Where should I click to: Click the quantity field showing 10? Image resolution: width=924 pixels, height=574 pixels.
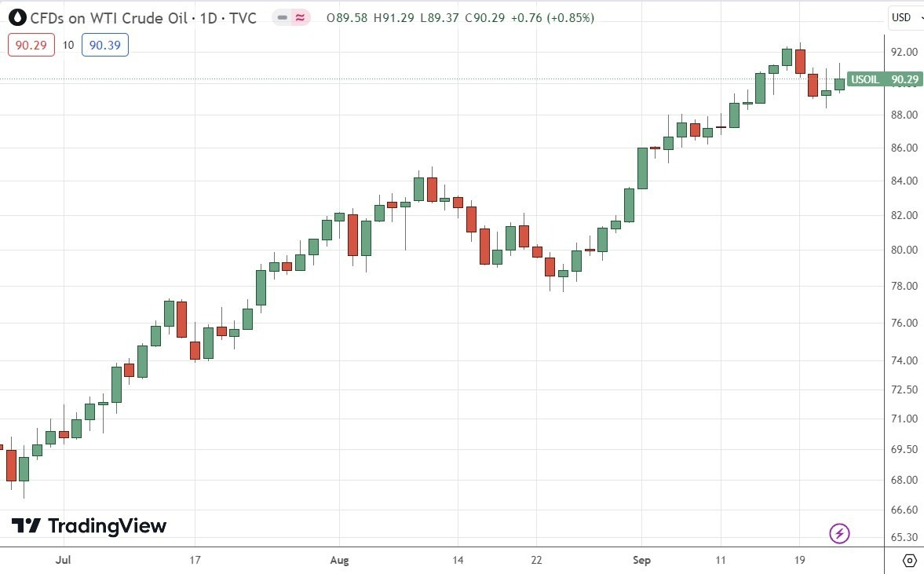point(68,45)
